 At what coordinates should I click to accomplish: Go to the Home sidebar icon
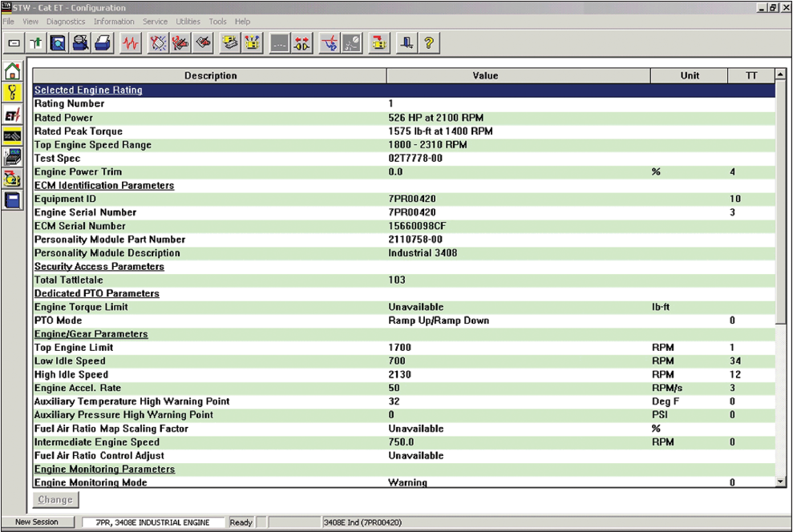pyautogui.click(x=12, y=71)
